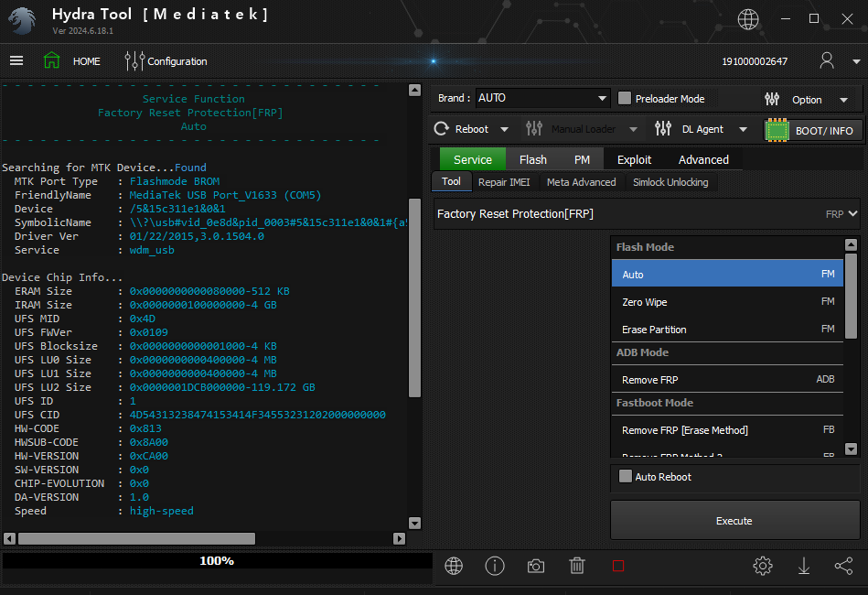Click the info circle icon

tap(494, 566)
